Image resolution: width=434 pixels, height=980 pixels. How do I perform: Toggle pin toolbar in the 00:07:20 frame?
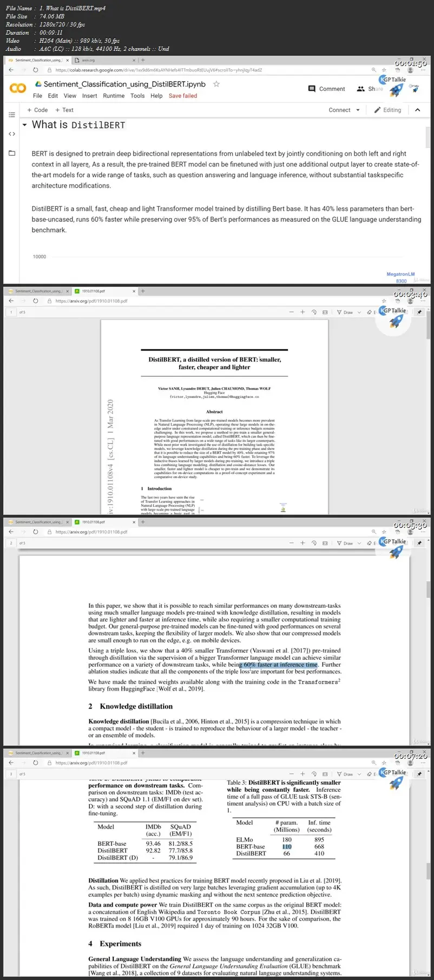point(419,774)
